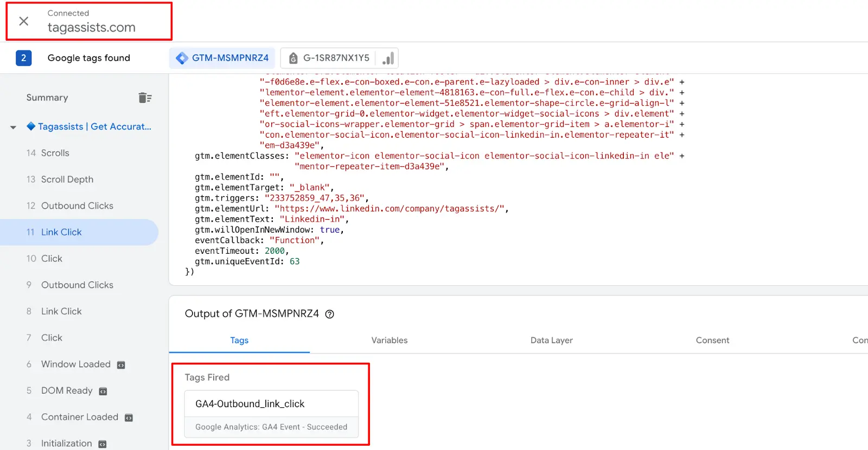Click the code icon beside DOM Ready
This screenshot has width=868, height=450.
click(103, 391)
